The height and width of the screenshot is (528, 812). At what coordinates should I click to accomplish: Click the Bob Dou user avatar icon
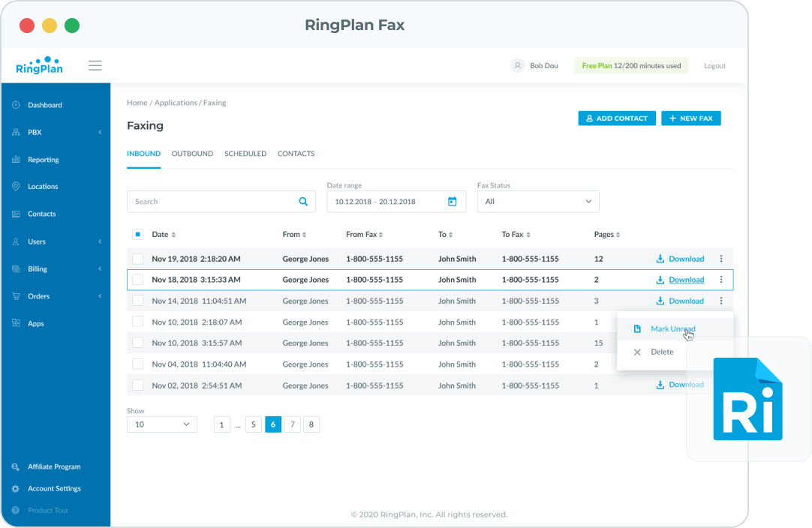coord(517,65)
